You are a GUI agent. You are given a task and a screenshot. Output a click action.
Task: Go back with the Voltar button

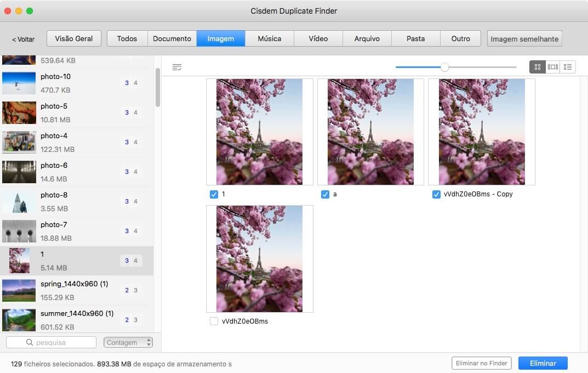point(23,39)
